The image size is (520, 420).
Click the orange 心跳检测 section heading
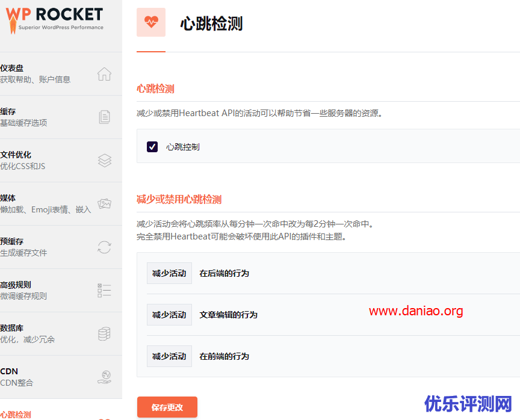coord(155,88)
